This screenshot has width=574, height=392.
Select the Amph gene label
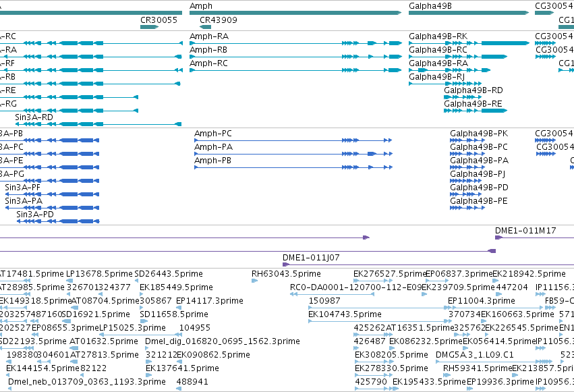point(200,6)
